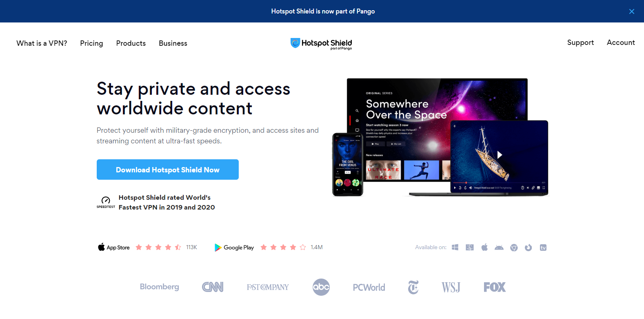Click the Apple App Store logo
The width and height of the screenshot is (644, 319).
coord(101,247)
